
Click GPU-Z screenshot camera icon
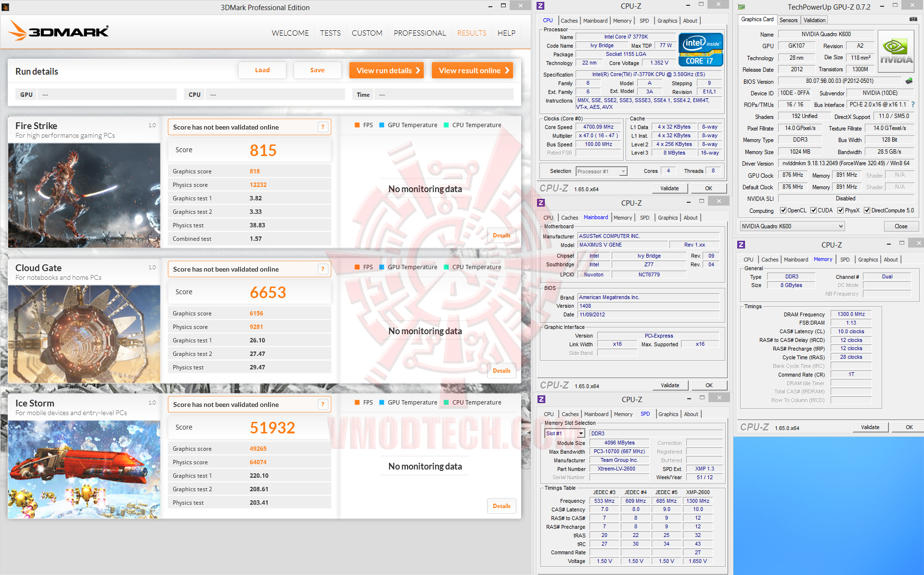913,19
